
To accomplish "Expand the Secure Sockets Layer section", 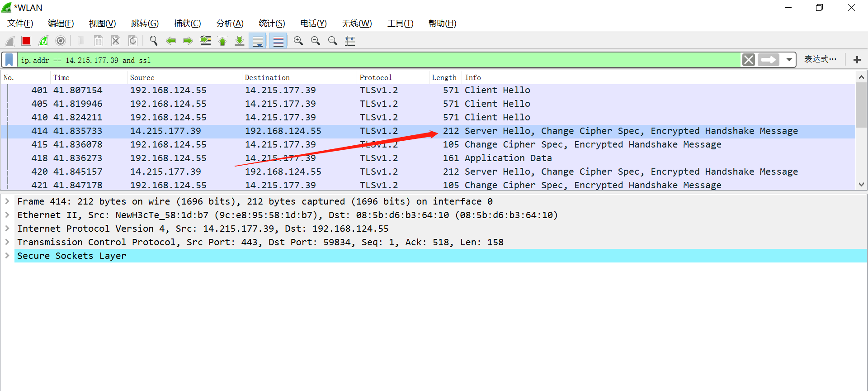I will pyautogui.click(x=7, y=256).
